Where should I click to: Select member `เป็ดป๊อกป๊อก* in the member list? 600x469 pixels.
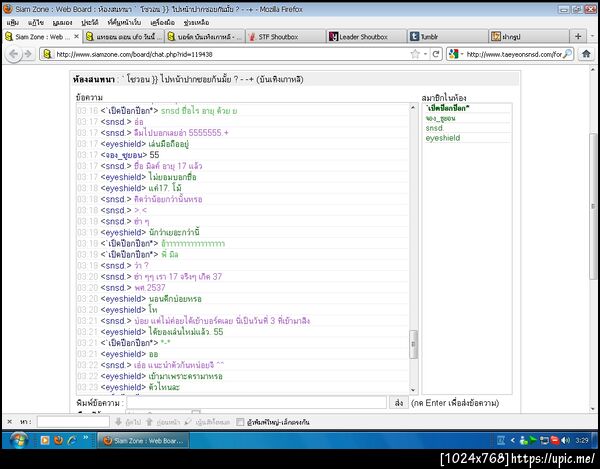(x=447, y=108)
